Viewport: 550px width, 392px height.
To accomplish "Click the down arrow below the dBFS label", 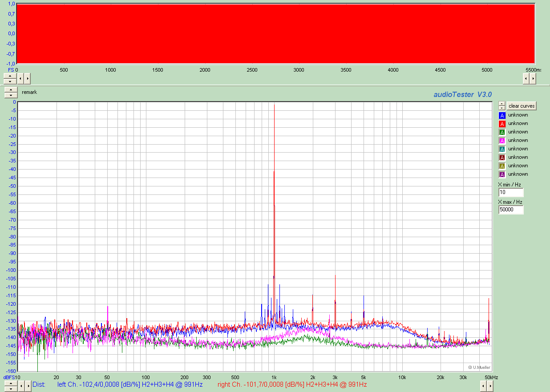I will coord(10,388).
